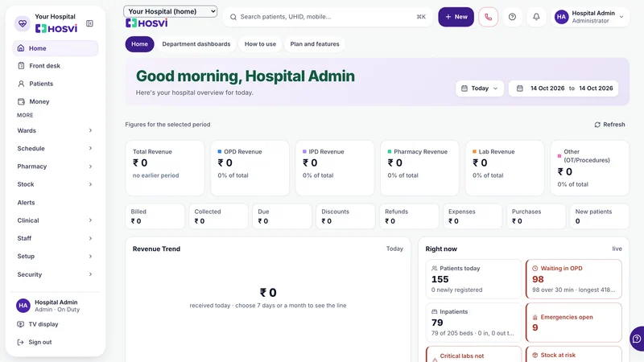Expand the Hospital Admin account menu

(x=590, y=17)
